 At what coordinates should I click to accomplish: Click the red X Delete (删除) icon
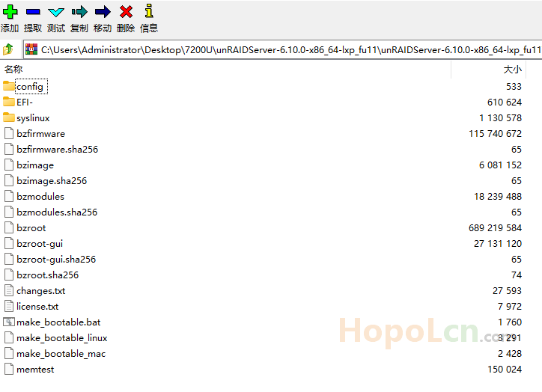coord(126,12)
